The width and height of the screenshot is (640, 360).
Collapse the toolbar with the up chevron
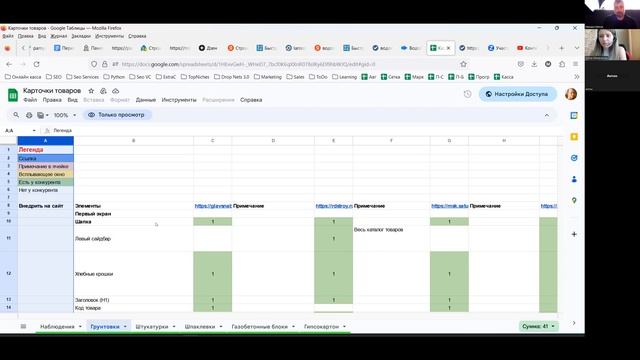pos(547,116)
